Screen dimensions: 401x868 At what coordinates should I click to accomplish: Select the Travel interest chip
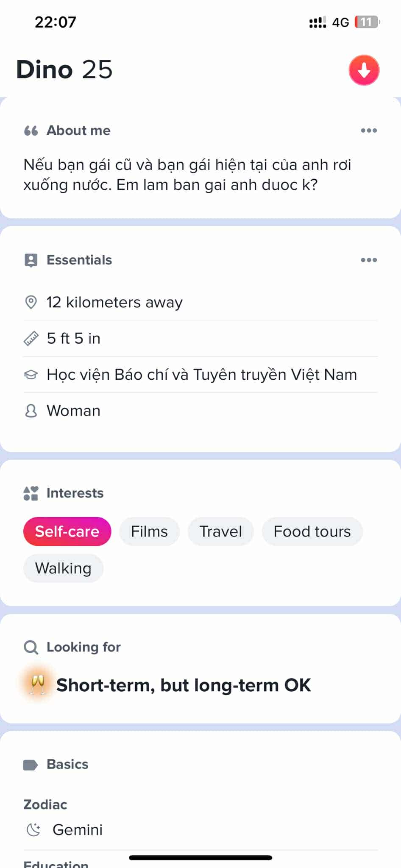click(220, 531)
